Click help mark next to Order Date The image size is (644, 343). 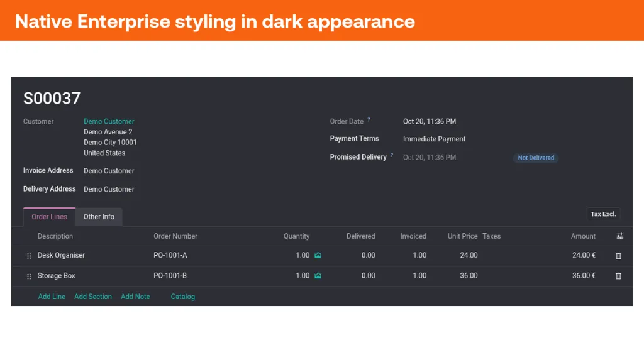[x=369, y=120]
